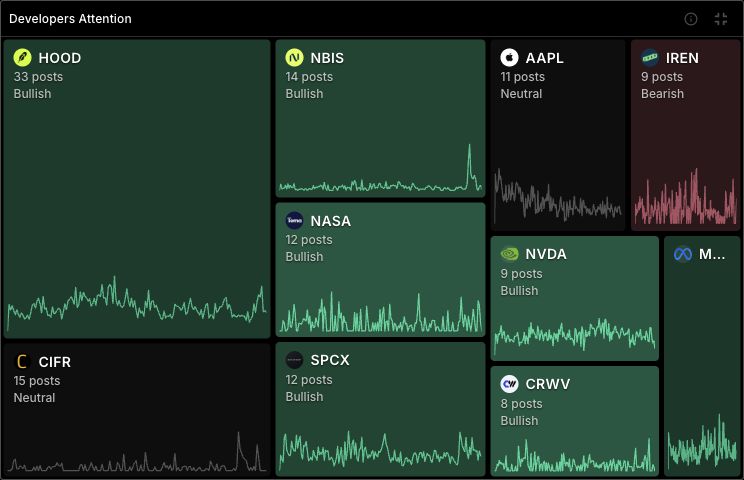Click 'Bullish' sentiment under SPCX
The width and height of the screenshot is (744, 480).
coord(304,397)
